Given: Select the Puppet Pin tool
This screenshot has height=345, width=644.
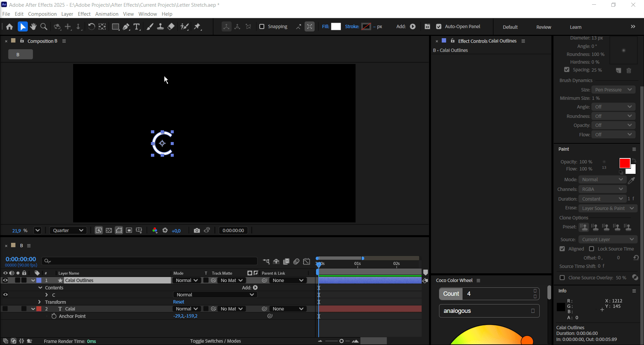Looking at the screenshot, I should point(197,27).
